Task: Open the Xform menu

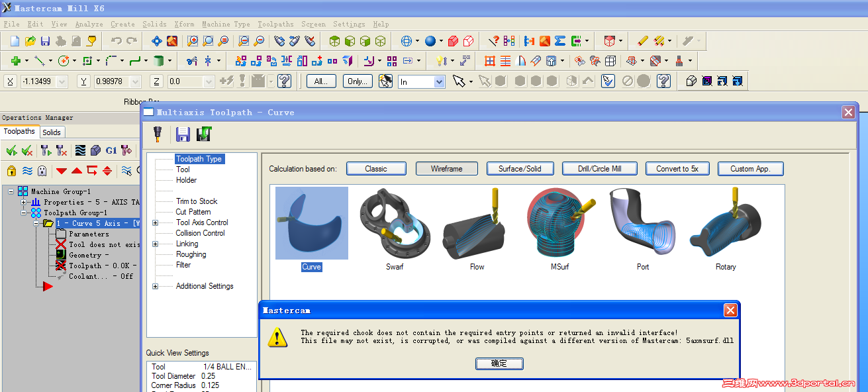Action: coord(184,24)
